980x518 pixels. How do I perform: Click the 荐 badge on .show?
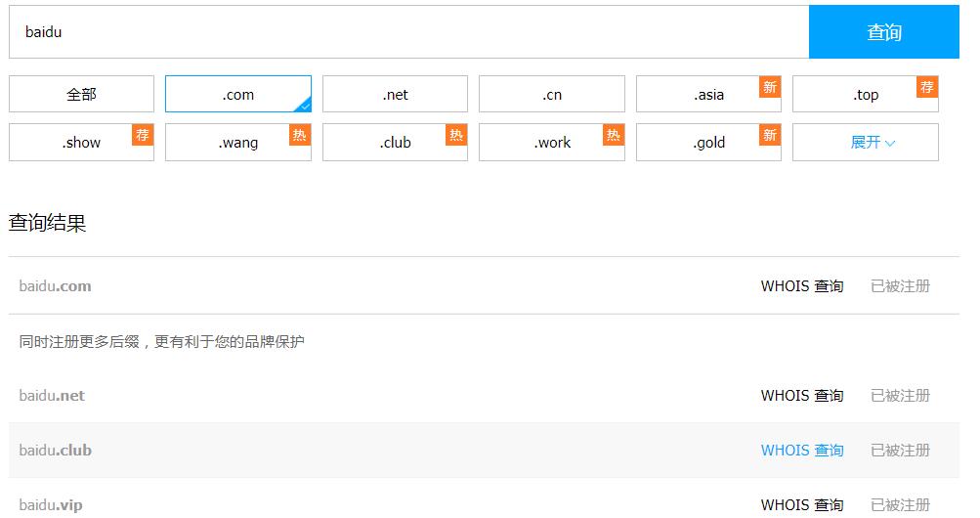tap(143, 135)
